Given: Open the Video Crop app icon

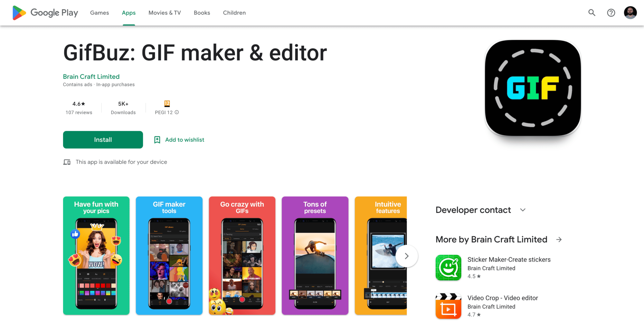Looking at the screenshot, I should click(449, 306).
